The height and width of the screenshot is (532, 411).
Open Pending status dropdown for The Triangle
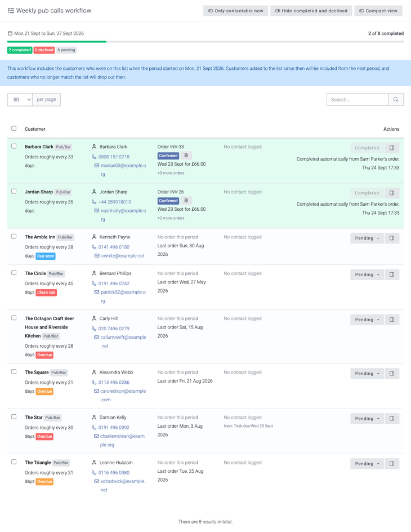(367, 464)
